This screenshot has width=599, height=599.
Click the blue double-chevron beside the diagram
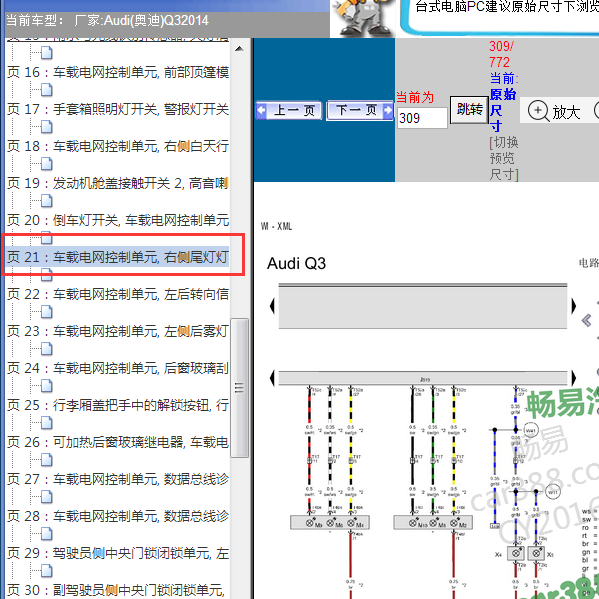click(x=586, y=320)
